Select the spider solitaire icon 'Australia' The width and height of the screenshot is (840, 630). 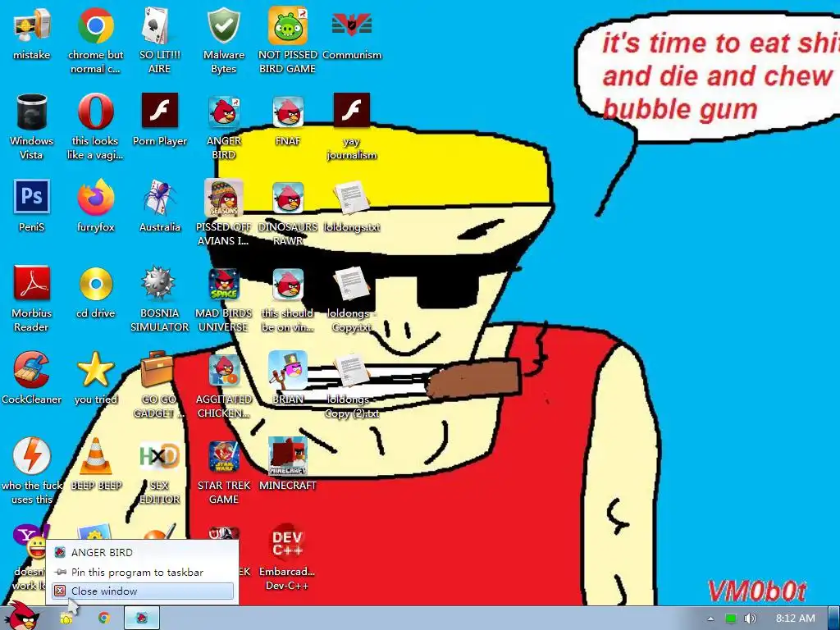tap(160, 206)
